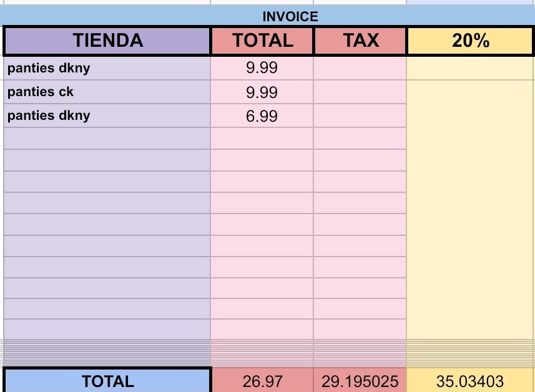Image resolution: width=535 pixels, height=392 pixels.
Task: Click the empty TAX cell directly under TAX header
Action: click(x=360, y=68)
